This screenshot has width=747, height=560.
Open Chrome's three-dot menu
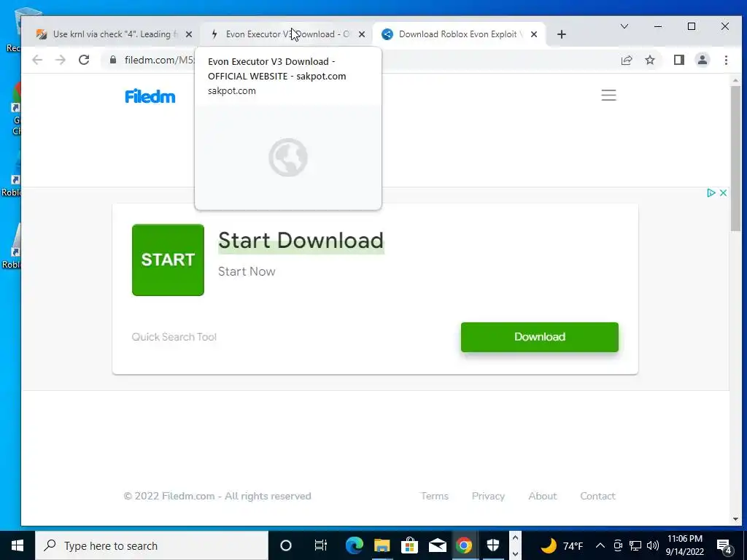[x=726, y=60]
